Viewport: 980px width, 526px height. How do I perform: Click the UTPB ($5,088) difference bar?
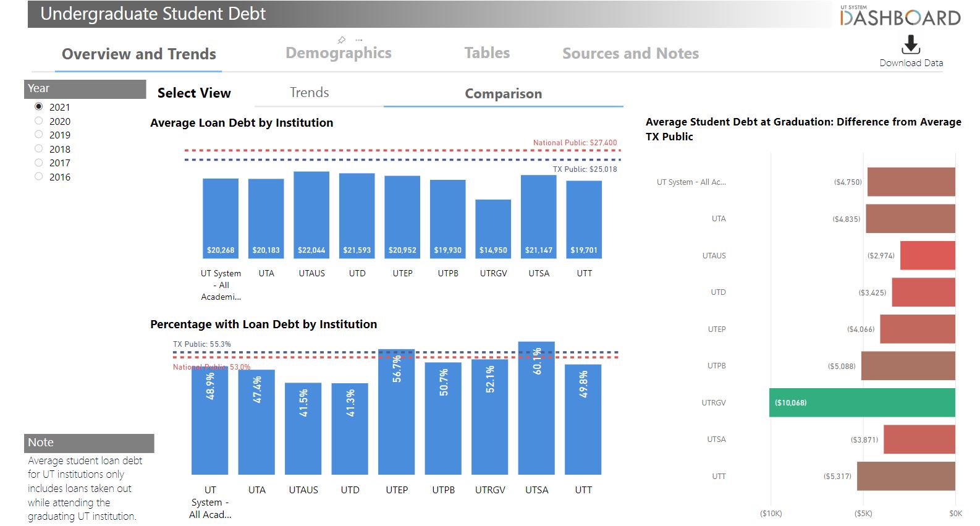pyautogui.click(x=908, y=366)
